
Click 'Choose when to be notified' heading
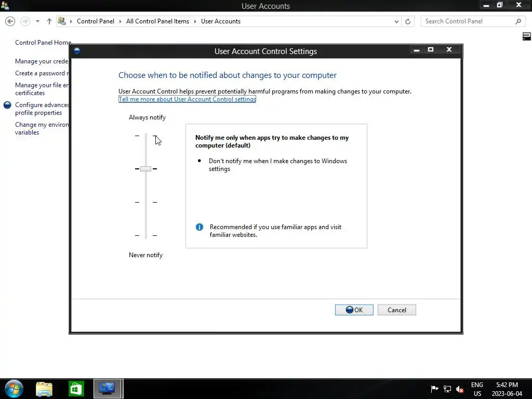pos(228,75)
